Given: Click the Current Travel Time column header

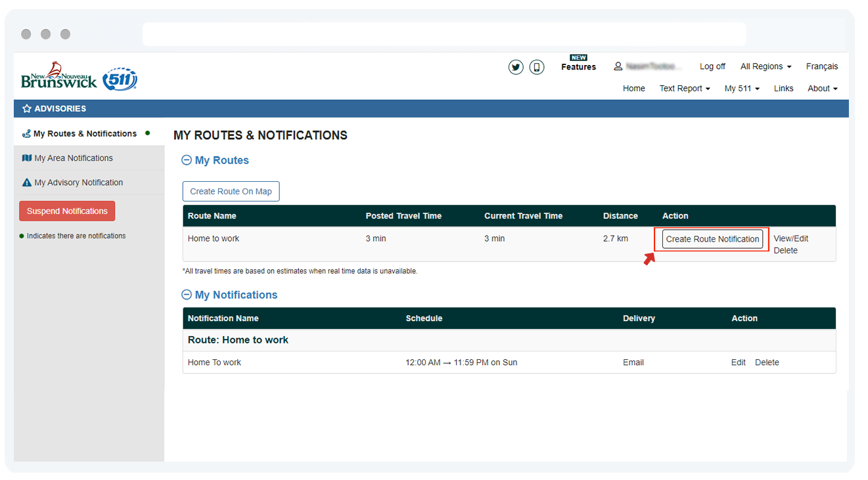Looking at the screenshot, I should coord(523,215).
